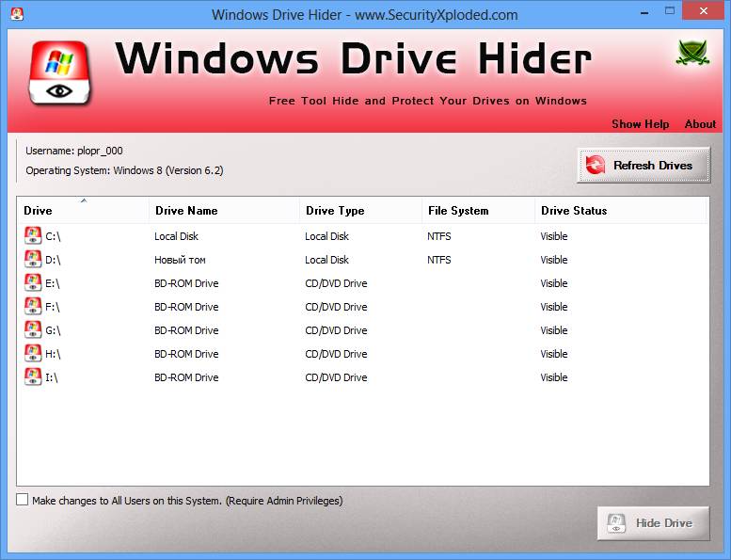Click the F:\ drive icon

[33, 306]
